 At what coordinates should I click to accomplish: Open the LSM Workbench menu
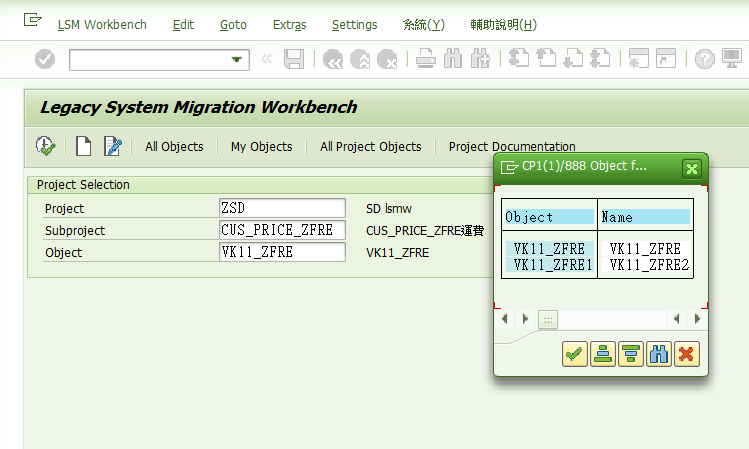click(x=102, y=25)
